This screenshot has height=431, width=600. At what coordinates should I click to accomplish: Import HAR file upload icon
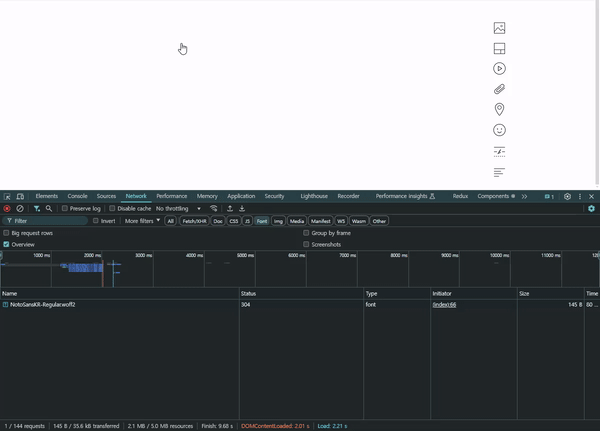pyautogui.click(x=230, y=209)
